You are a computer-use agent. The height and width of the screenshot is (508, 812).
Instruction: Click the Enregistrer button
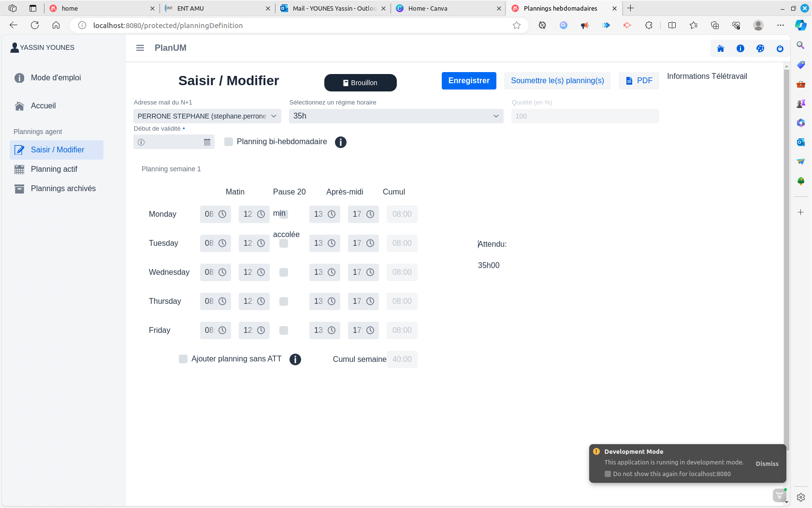[x=469, y=81]
